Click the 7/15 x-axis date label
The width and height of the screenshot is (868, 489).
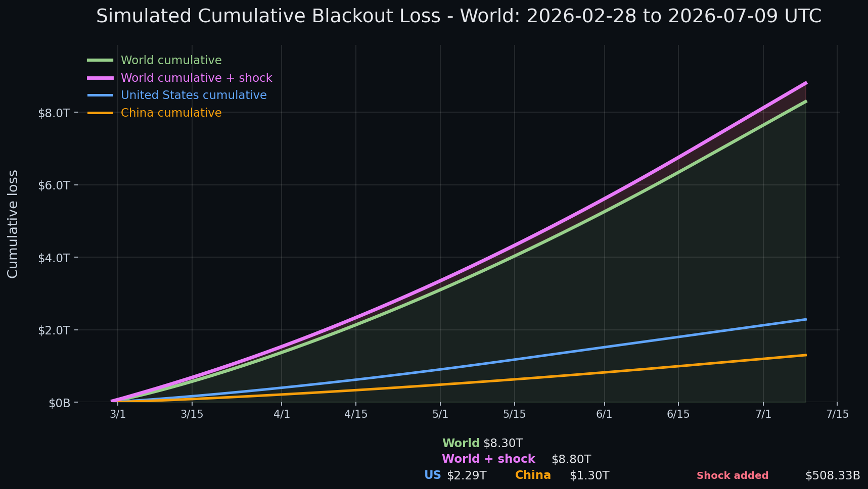pos(837,414)
